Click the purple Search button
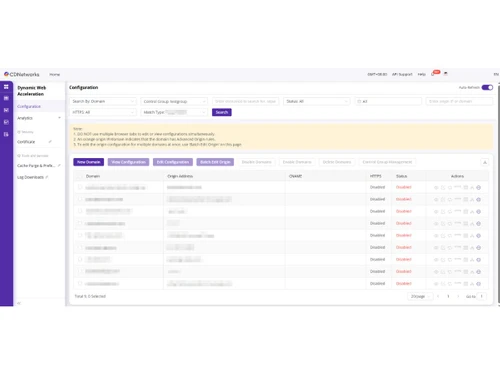The width and height of the screenshot is (500, 375). 222,112
